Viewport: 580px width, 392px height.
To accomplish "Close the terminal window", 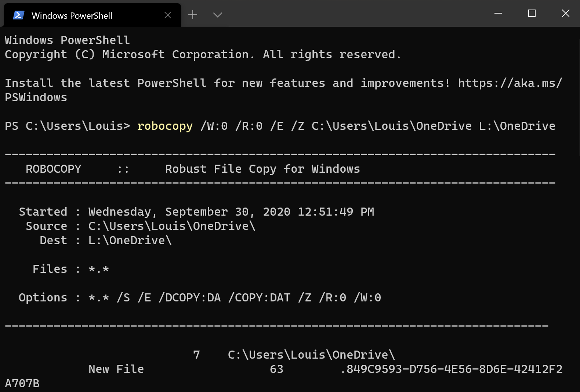I will click(566, 13).
